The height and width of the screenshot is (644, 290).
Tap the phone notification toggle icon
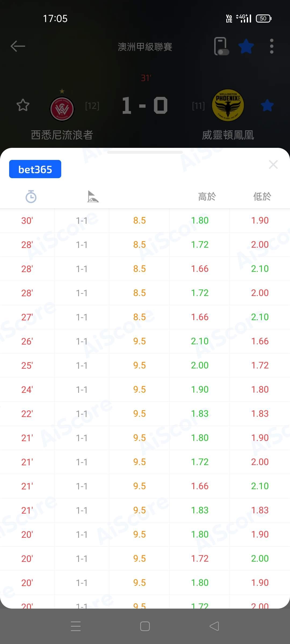pos(221,46)
